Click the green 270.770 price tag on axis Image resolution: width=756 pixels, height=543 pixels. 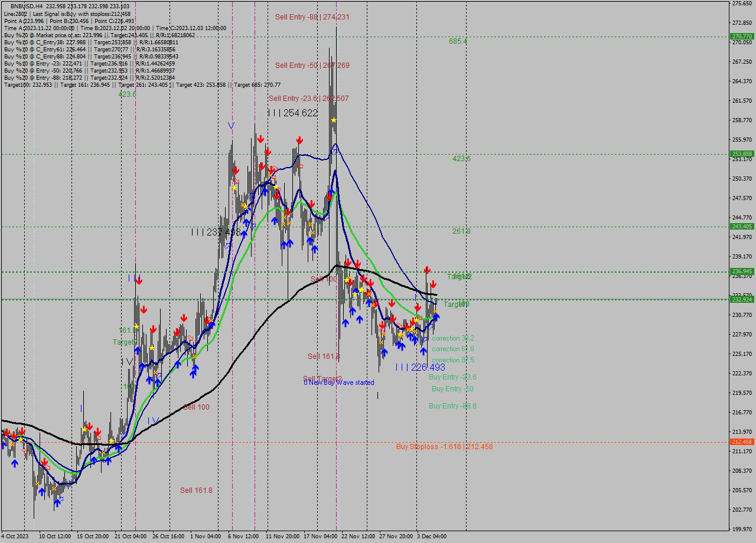pos(742,36)
